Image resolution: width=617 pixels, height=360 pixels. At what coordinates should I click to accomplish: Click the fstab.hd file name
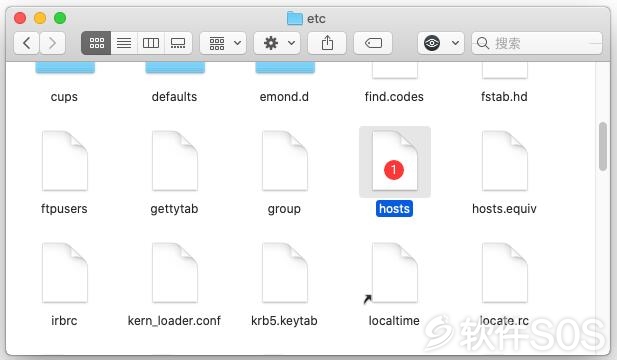[x=504, y=97]
